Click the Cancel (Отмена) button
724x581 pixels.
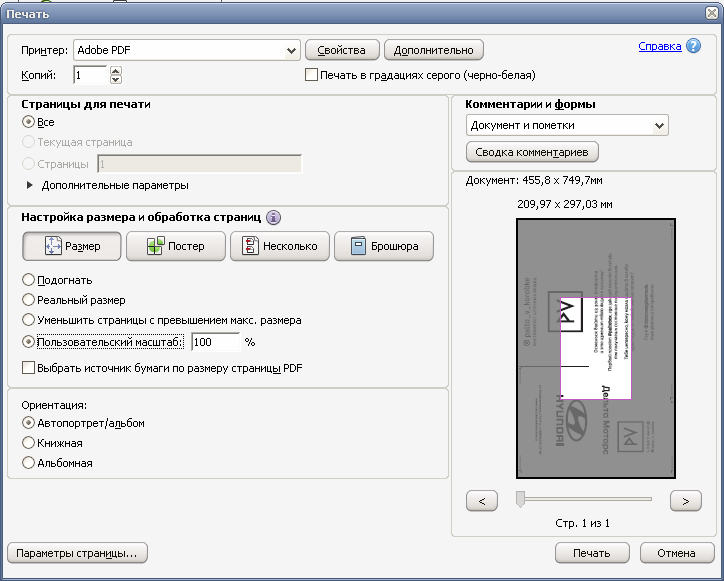click(677, 553)
